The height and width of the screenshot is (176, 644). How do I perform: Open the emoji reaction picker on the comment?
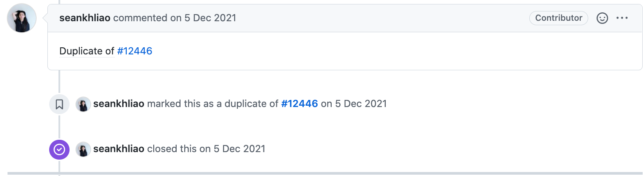point(602,18)
